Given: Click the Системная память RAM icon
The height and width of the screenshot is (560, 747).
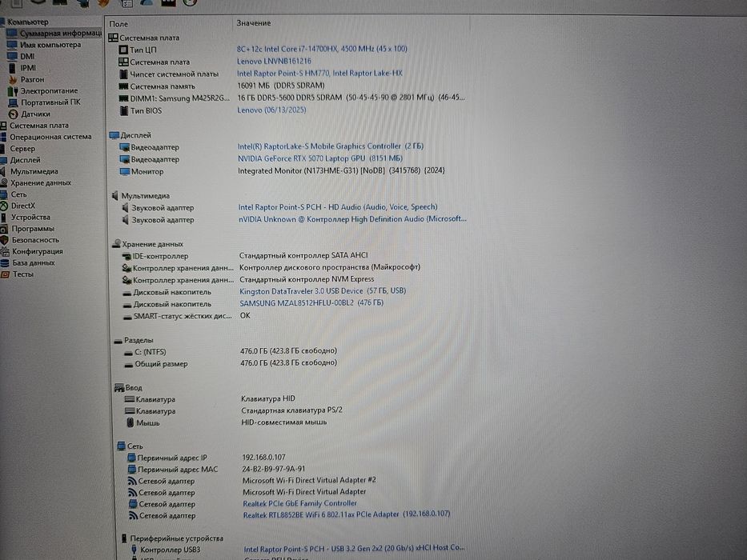Looking at the screenshot, I should 123,86.
